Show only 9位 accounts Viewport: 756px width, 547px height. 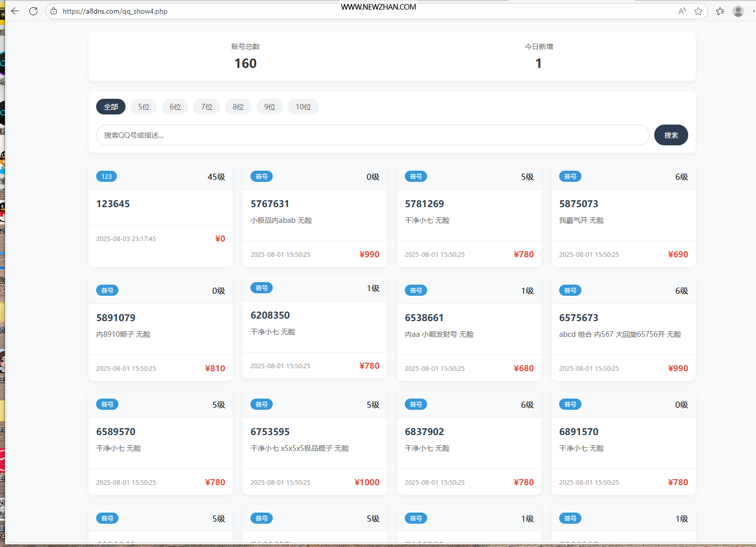point(270,107)
